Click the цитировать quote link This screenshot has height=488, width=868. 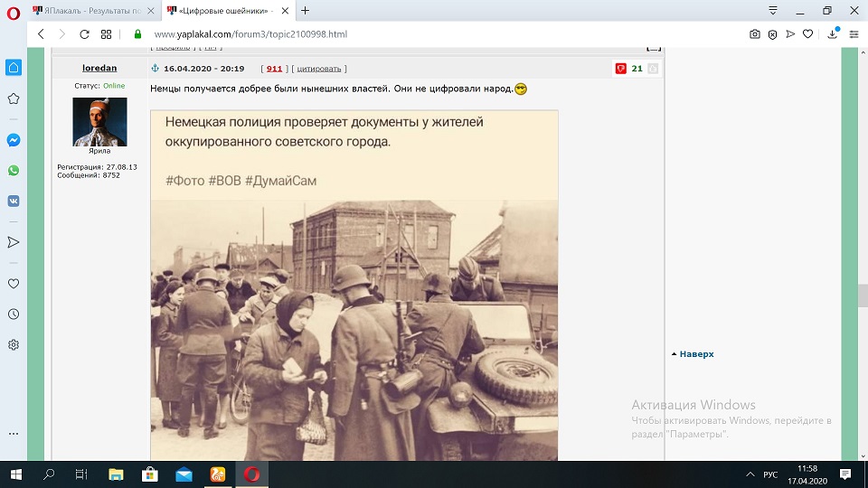tap(319, 69)
